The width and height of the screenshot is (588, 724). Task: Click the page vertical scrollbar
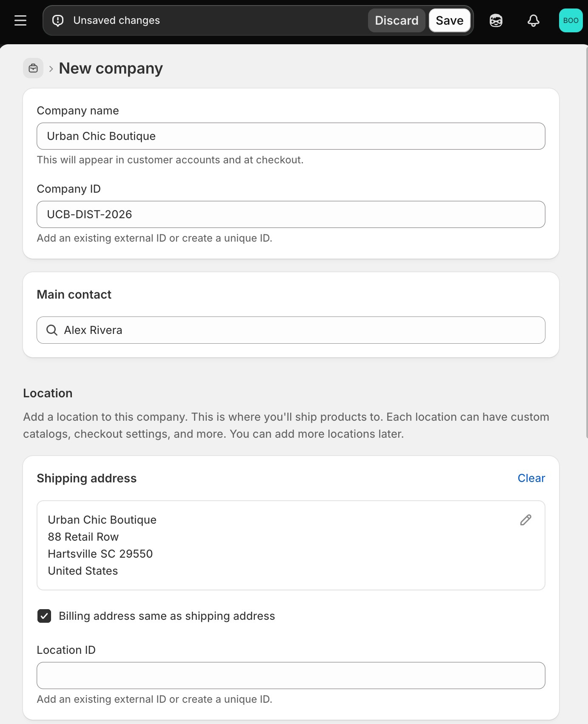(x=586, y=242)
